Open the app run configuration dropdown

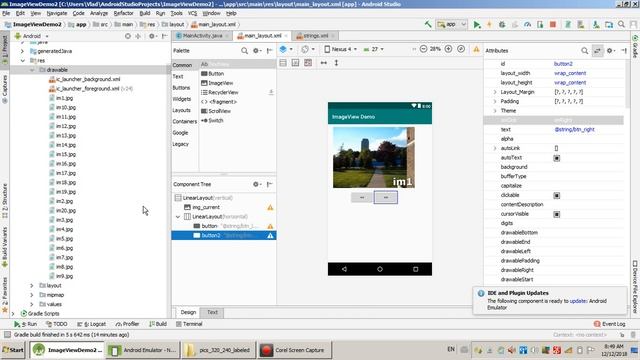pyautogui.click(x=451, y=24)
